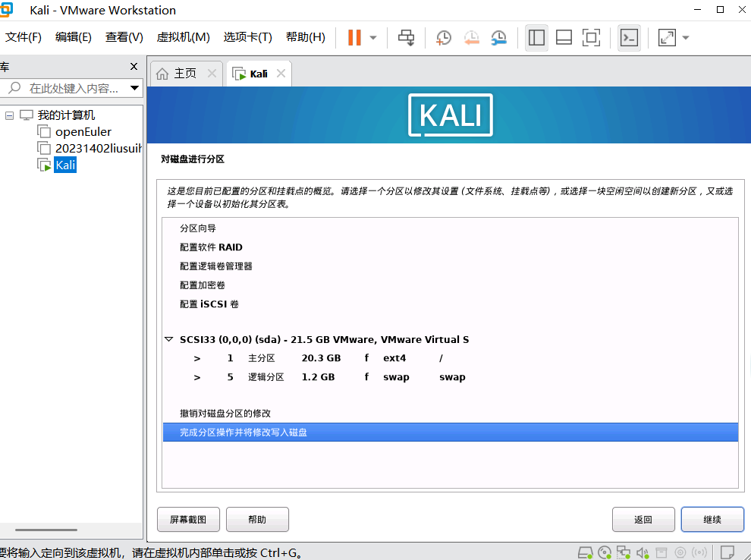Image resolution: width=751 pixels, height=560 pixels.
Task: Open the stretch display dropdown arrow
Action: coord(686,38)
